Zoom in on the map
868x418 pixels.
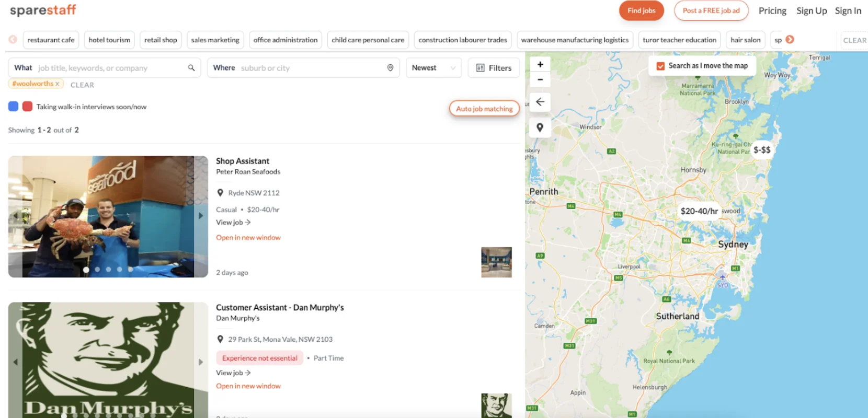(x=540, y=64)
